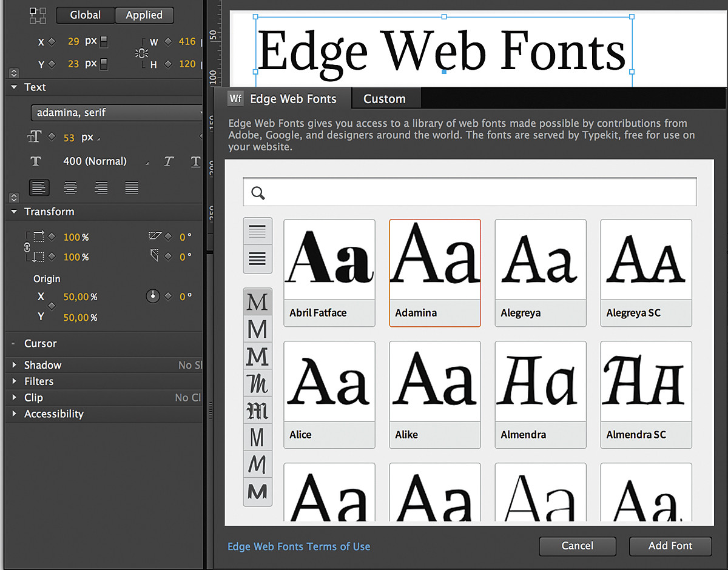Screen dimensions: 728x570
Task: Expand the Clip section
Action: tap(14, 398)
